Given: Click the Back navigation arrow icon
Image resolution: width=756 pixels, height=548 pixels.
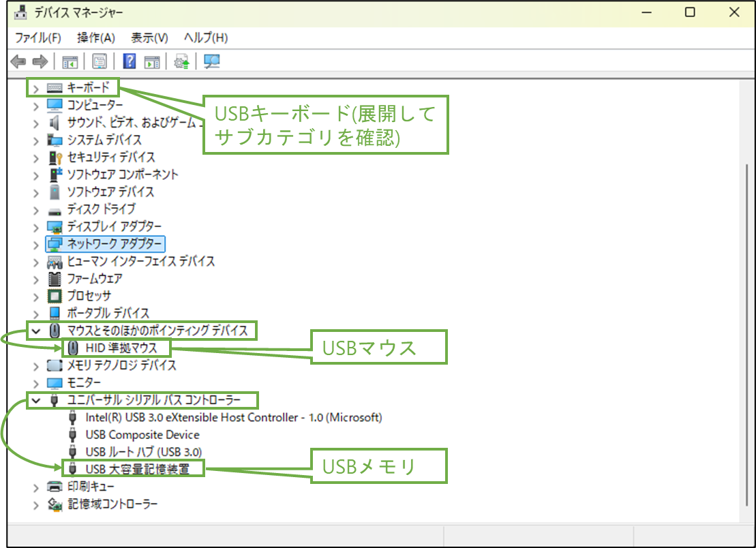Looking at the screenshot, I should click(x=18, y=61).
